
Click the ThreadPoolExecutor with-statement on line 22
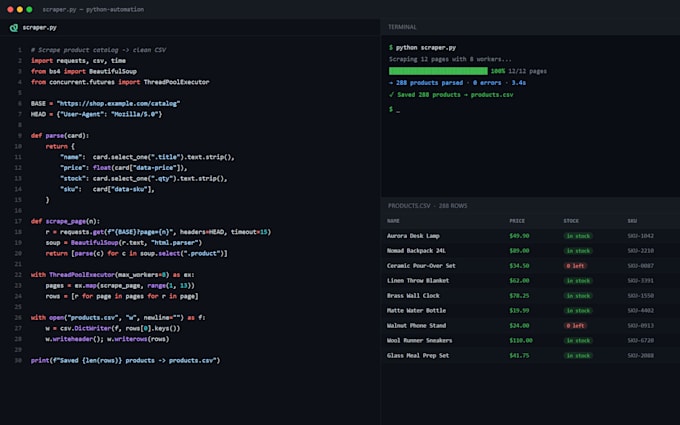(113, 275)
